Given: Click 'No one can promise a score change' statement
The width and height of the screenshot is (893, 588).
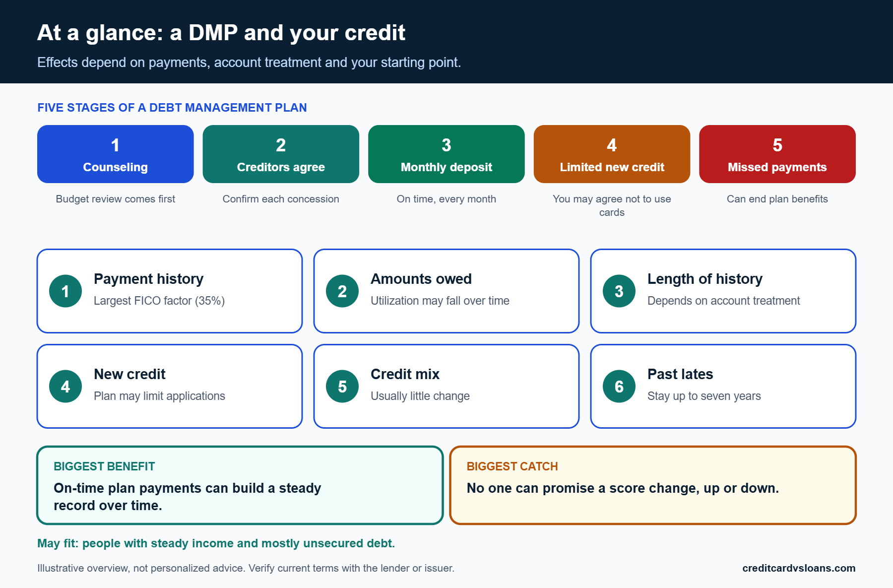Looking at the screenshot, I should [x=623, y=488].
